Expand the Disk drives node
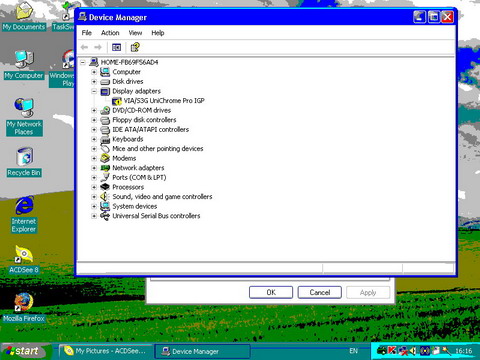 [x=94, y=82]
